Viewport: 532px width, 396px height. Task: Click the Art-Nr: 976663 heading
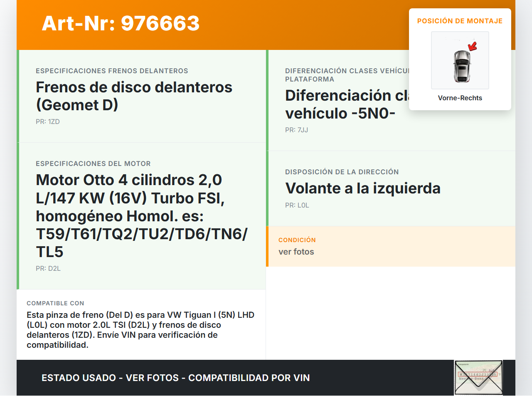121,23
